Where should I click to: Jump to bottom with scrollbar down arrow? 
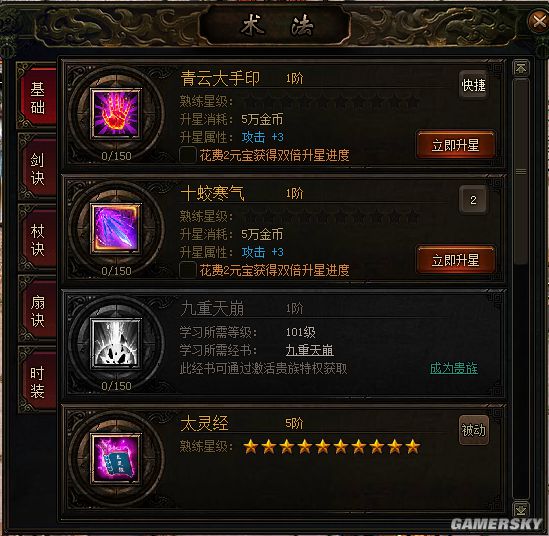coord(521,509)
